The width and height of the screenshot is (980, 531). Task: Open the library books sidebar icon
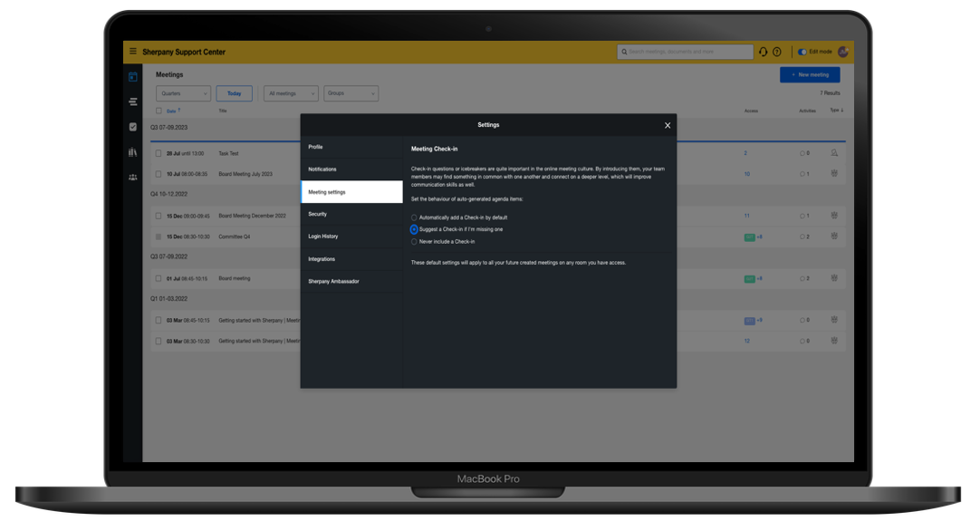(x=132, y=152)
